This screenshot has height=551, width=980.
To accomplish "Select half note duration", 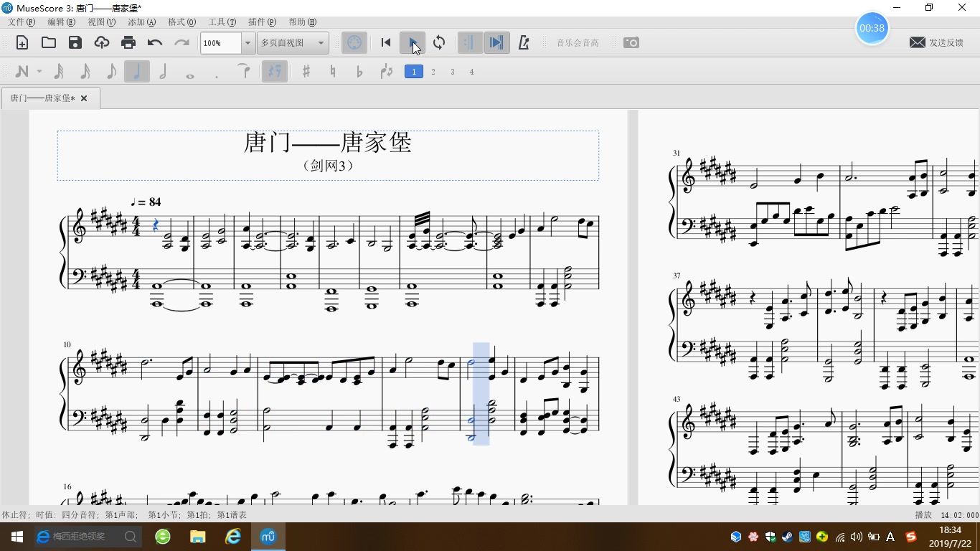I will (164, 72).
